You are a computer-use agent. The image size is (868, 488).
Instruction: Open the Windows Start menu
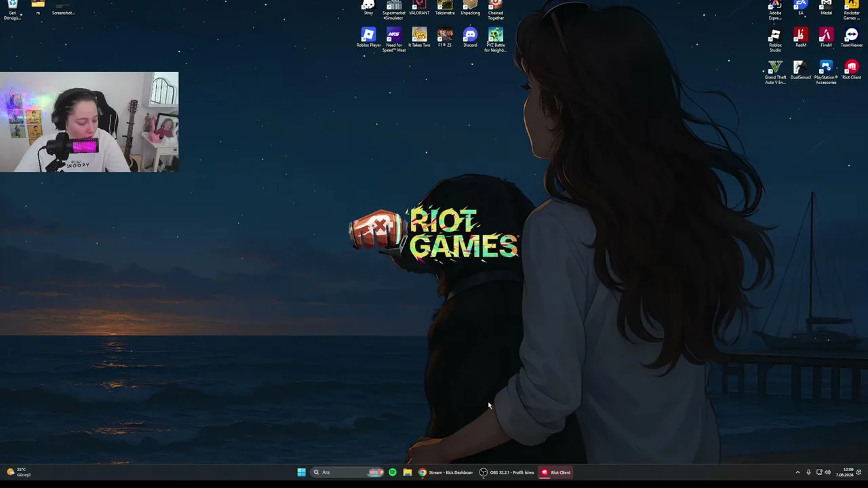tap(301, 472)
